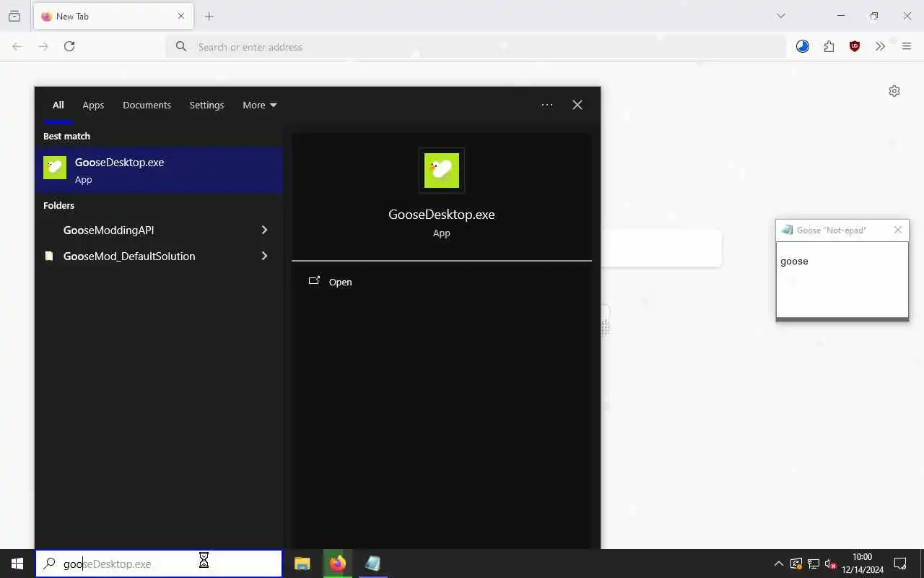This screenshot has height=578, width=924.
Task: Expand GooseMod_DefaultSolution result arrow
Action: click(264, 256)
